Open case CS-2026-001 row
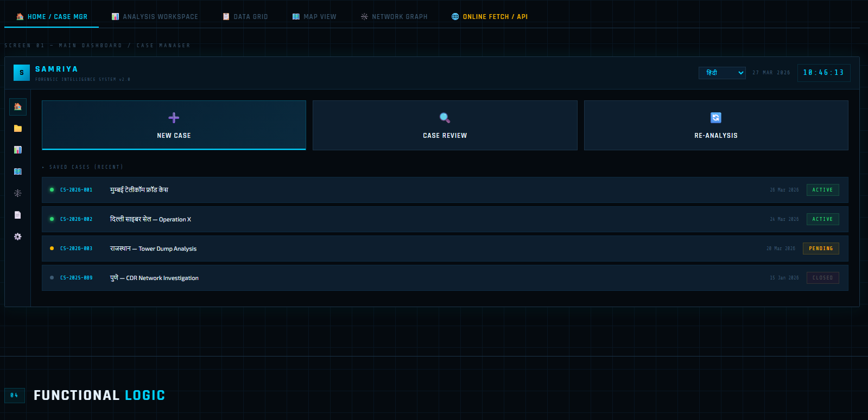The height and width of the screenshot is (420, 868). (x=445, y=190)
